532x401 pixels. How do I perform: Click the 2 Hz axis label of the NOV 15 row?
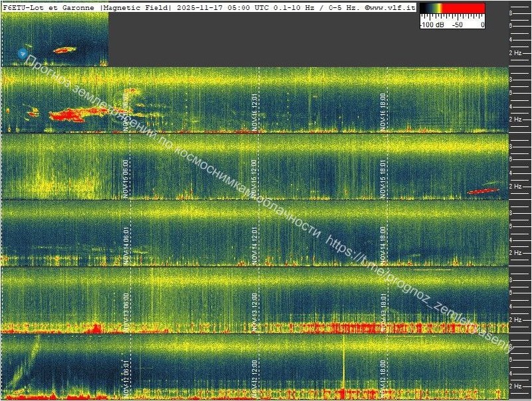(515, 187)
